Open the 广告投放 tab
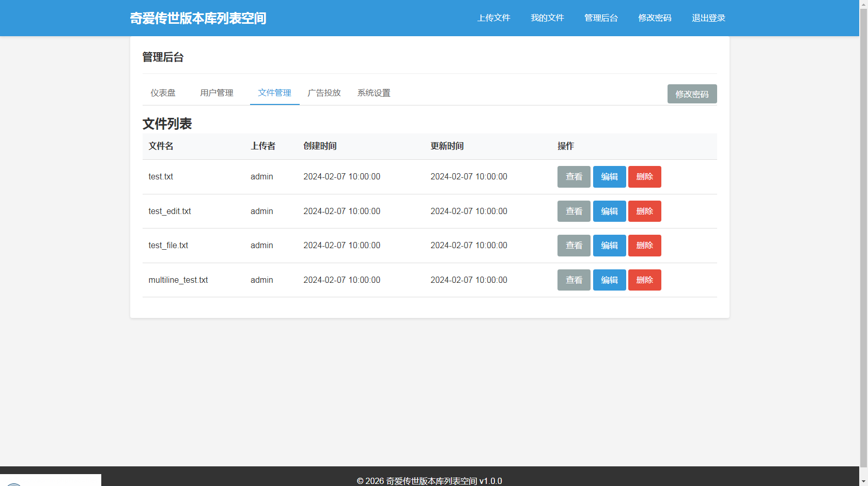868x486 pixels. click(324, 93)
